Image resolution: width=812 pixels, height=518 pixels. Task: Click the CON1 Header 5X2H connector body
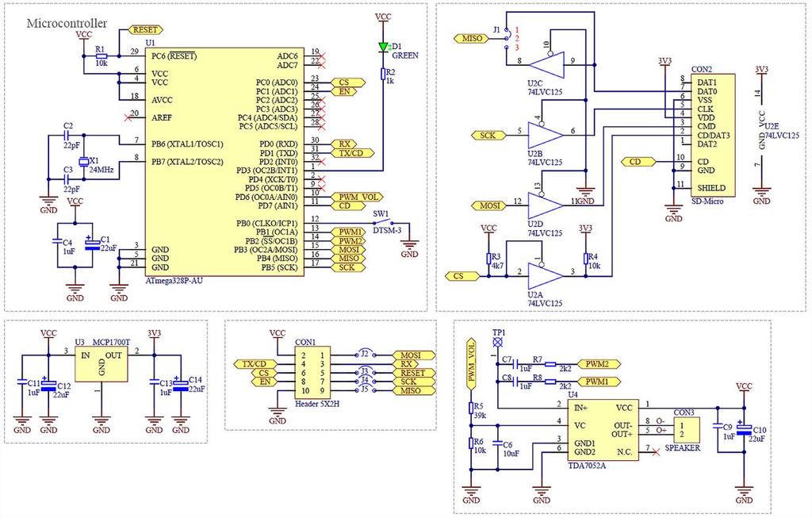coord(312,373)
